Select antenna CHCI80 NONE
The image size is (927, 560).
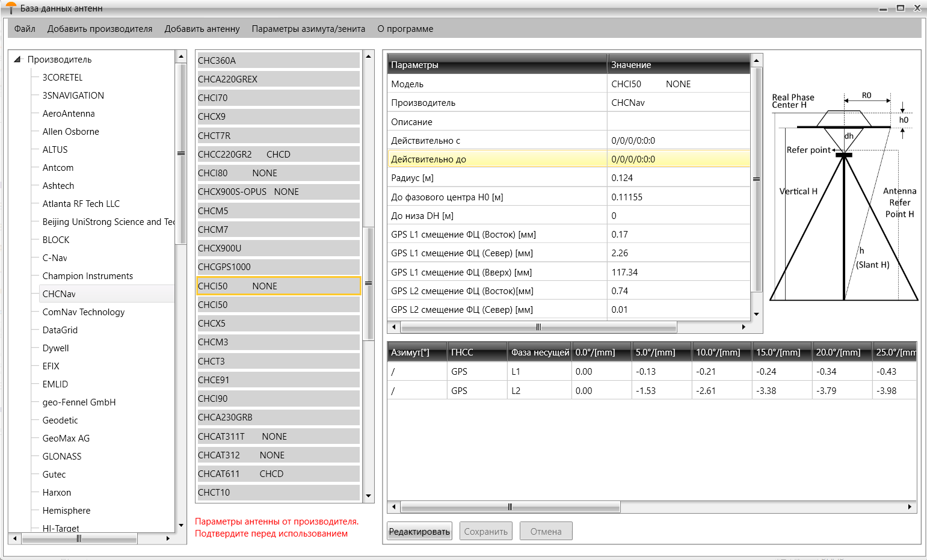tap(279, 173)
